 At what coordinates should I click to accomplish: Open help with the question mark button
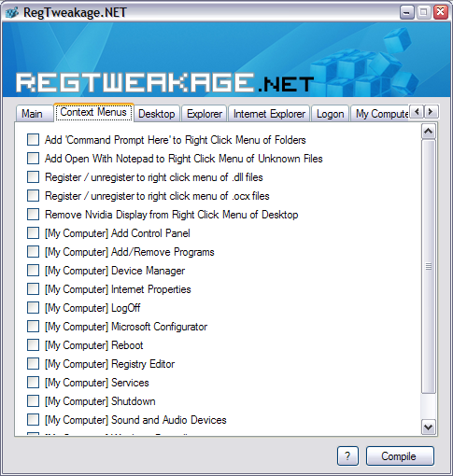click(347, 456)
